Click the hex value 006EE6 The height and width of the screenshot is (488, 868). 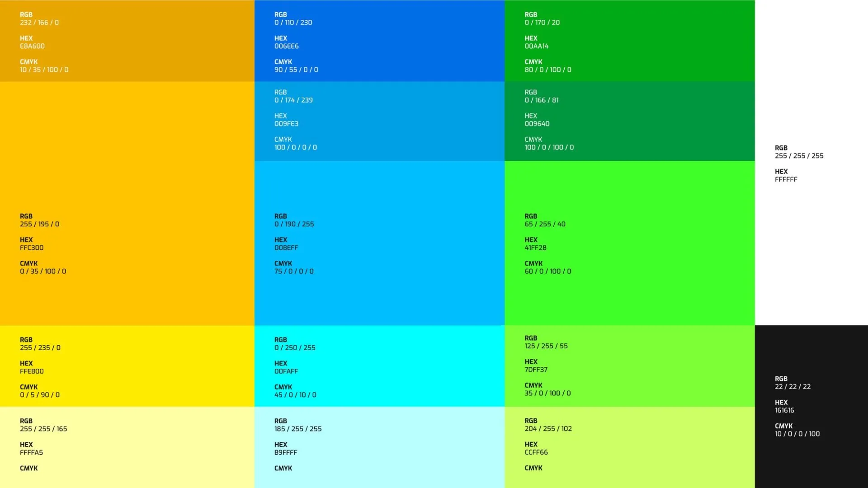tap(286, 46)
